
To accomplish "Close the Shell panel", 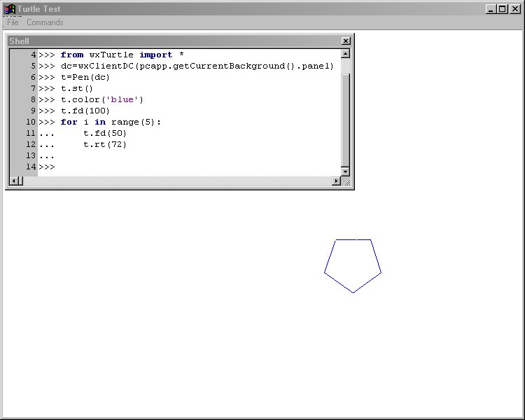I will [x=346, y=41].
